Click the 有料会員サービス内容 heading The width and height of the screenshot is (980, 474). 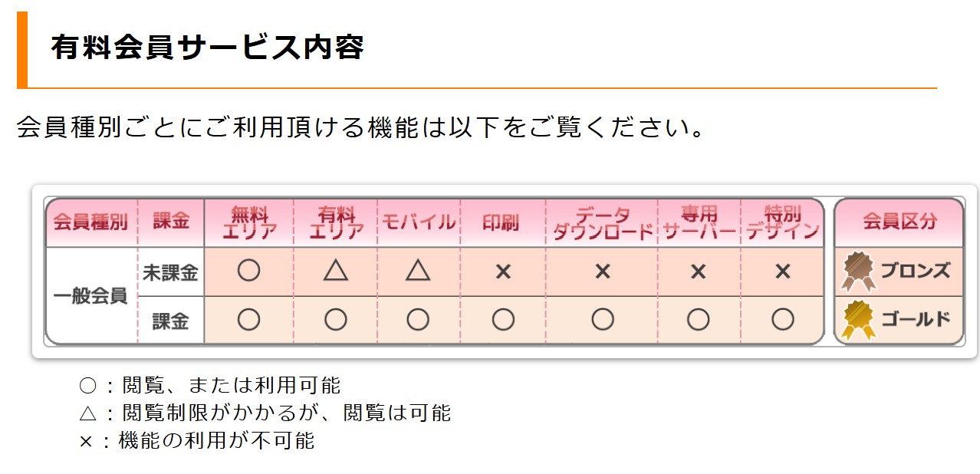(x=207, y=48)
